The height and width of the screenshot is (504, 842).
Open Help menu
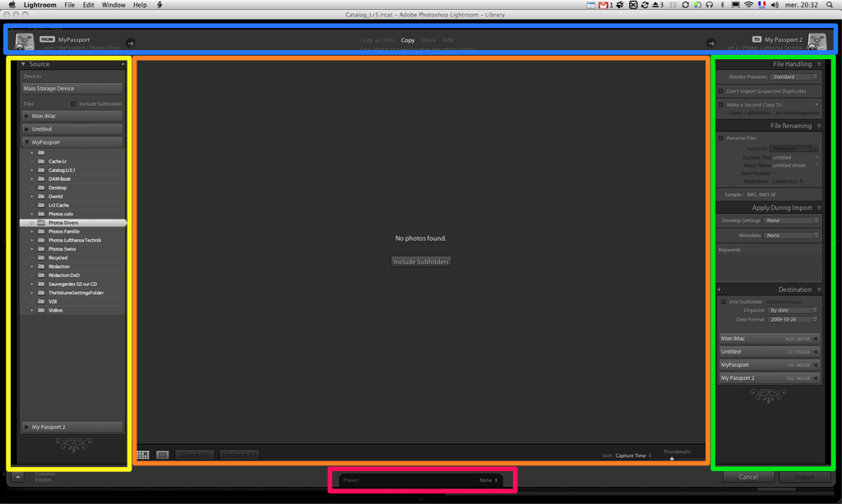coord(140,5)
